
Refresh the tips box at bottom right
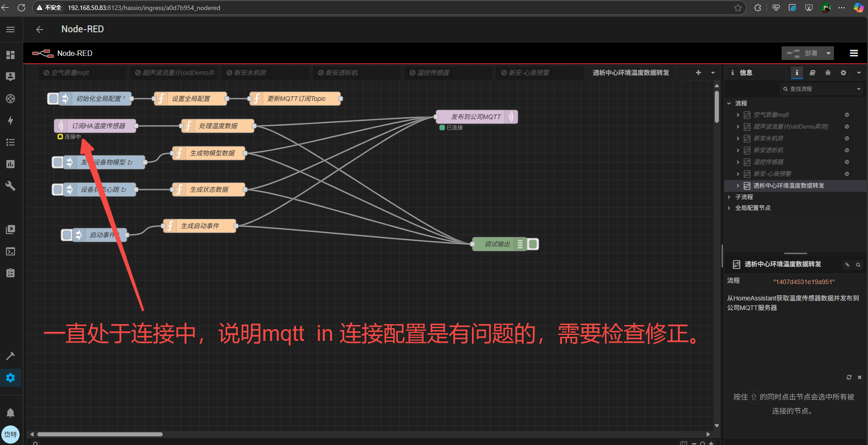pos(848,377)
